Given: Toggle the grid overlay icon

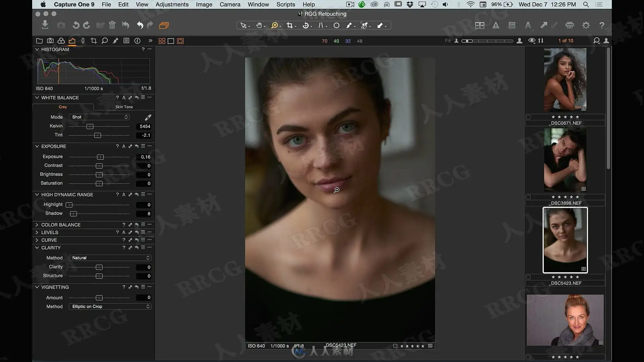Looking at the screenshot, I should 512,25.
